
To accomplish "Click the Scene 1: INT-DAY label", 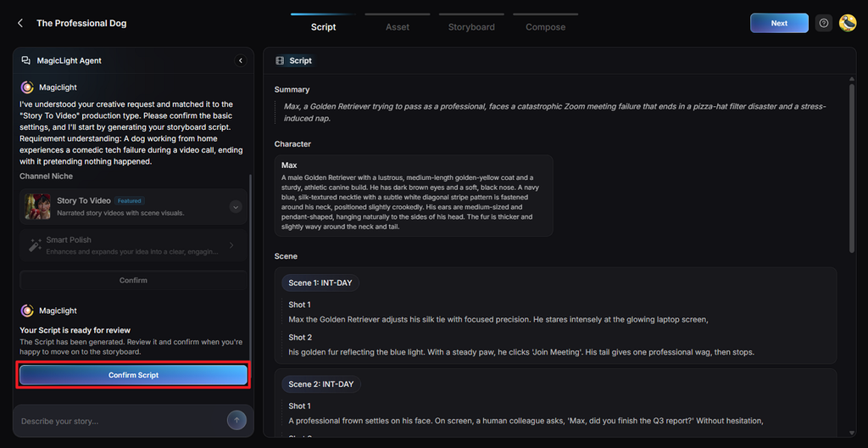I will coord(320,283).
